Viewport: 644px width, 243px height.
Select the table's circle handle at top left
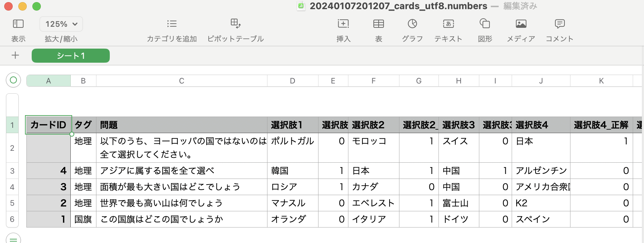tap(13, 80)
